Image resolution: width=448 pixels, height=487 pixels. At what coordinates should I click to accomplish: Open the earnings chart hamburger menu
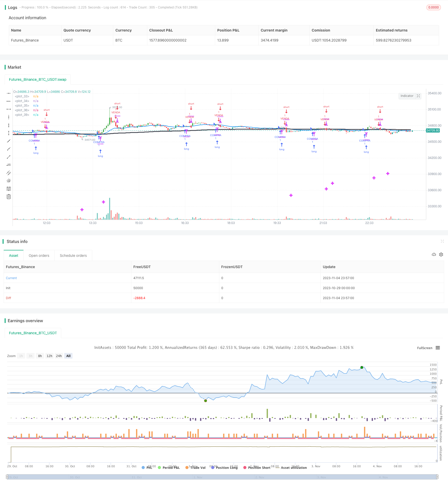[x=438, y=348]
